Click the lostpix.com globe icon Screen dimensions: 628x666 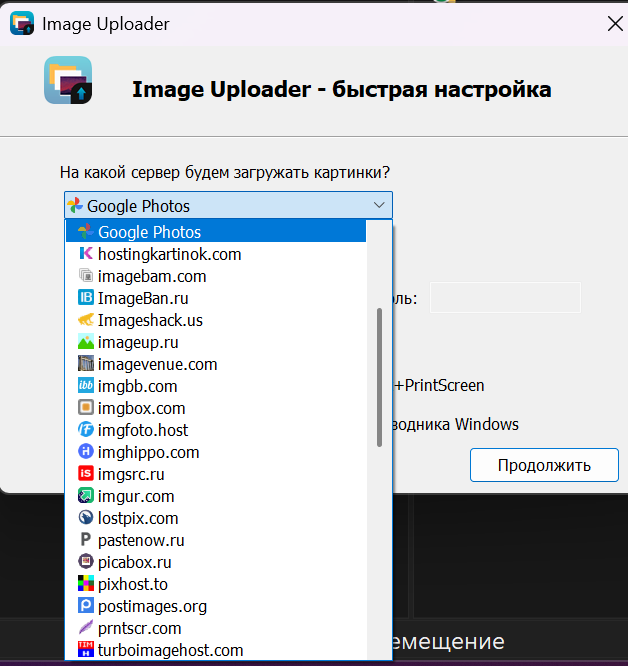point(85,518)
